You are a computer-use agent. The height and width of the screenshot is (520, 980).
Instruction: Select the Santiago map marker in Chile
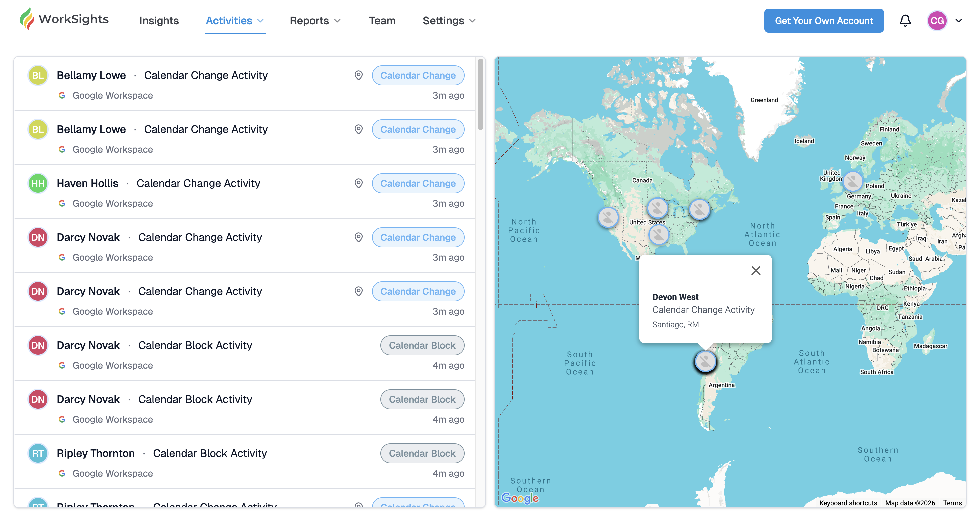[705, 361]
